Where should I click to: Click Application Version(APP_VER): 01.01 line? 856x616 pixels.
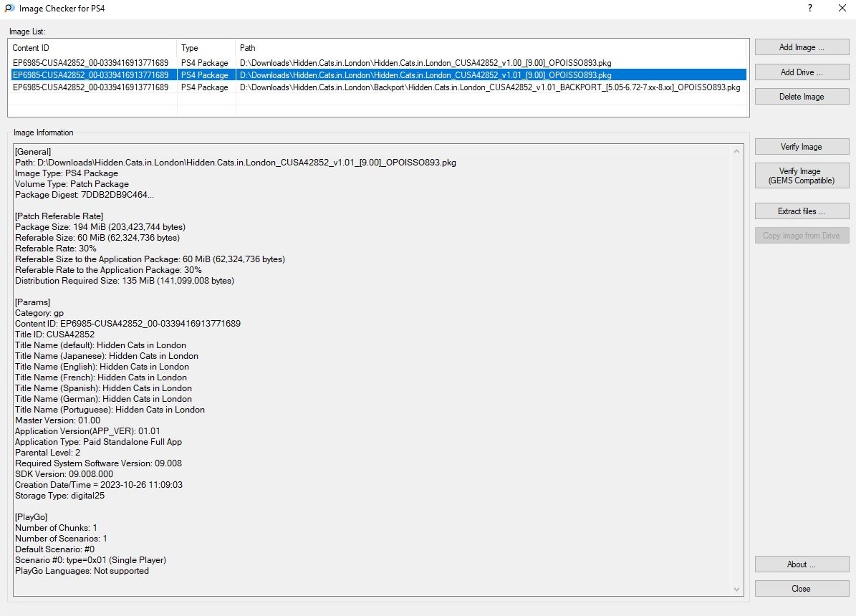point(87,431)
